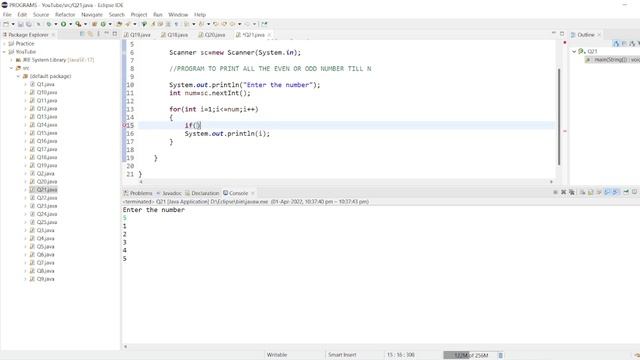Switch to the Q19.java editor tab

(x=138, y=35)
